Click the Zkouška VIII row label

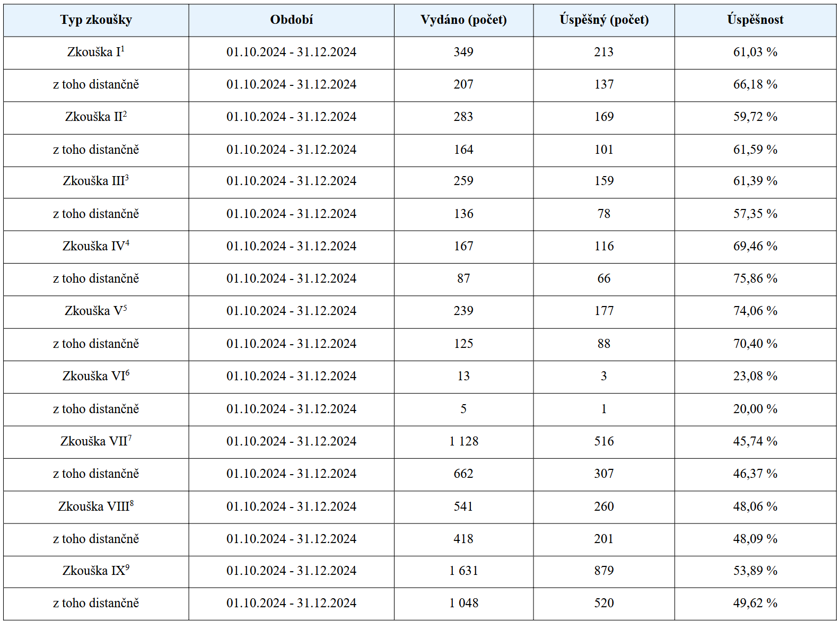pyautogui.click(x=96, y=506)
